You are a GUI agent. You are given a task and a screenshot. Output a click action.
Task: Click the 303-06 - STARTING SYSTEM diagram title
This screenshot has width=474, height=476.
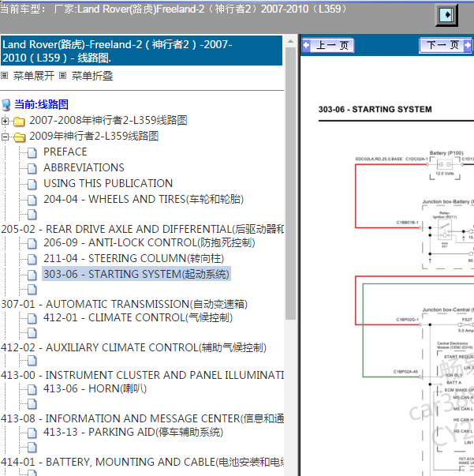coord(375,109)
